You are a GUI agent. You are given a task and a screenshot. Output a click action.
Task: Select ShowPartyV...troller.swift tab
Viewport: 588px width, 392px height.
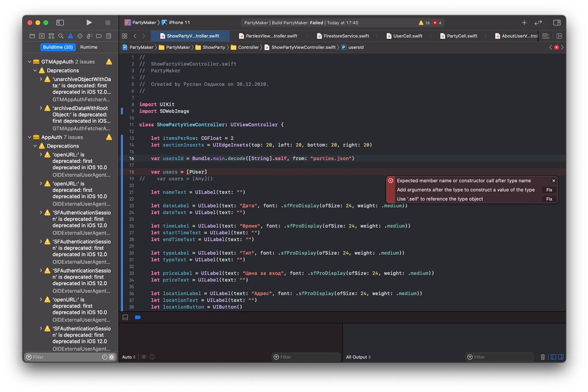189,36
